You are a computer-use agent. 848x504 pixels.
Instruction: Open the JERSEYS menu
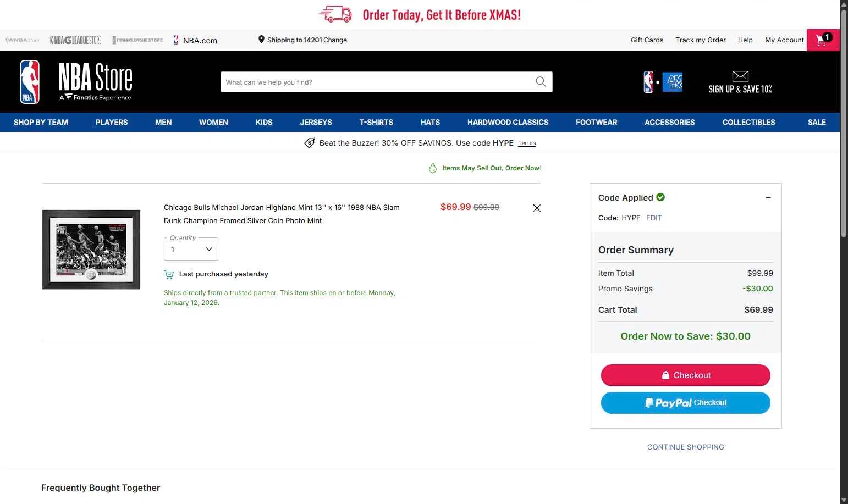point(316,122)
